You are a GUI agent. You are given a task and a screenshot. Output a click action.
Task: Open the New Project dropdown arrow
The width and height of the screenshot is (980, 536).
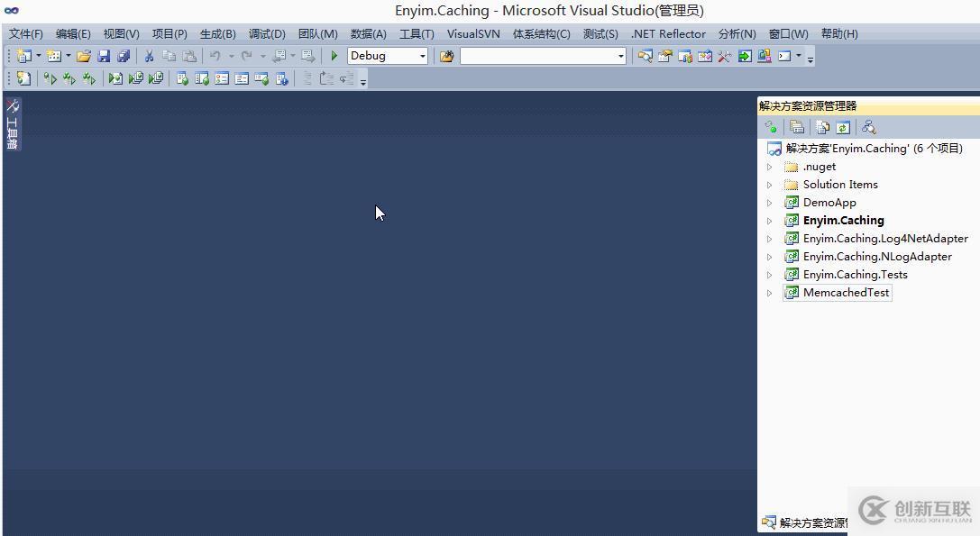pyautogui.click(x=39, y=56)
